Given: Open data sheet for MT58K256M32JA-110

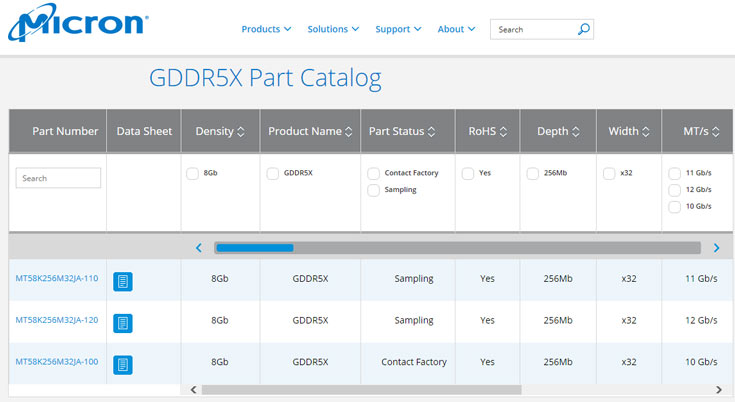Looking at the screenshot, I should [123, 282].
